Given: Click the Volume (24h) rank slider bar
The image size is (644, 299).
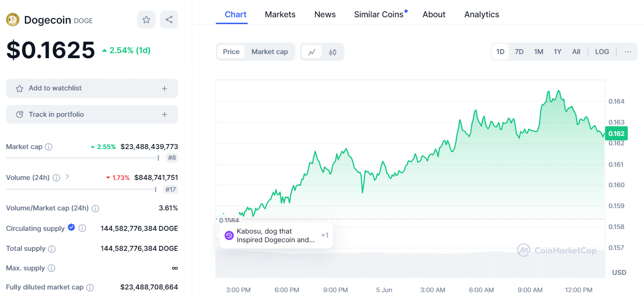Looking at the screenshot, I should tap(81, 189).
